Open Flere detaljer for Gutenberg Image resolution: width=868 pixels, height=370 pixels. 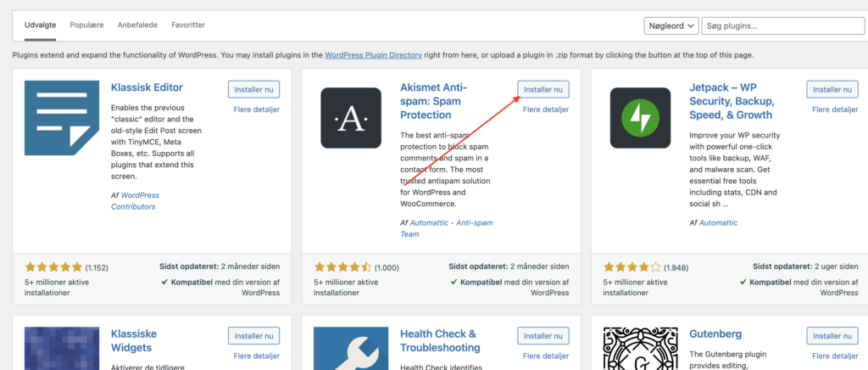835,356
